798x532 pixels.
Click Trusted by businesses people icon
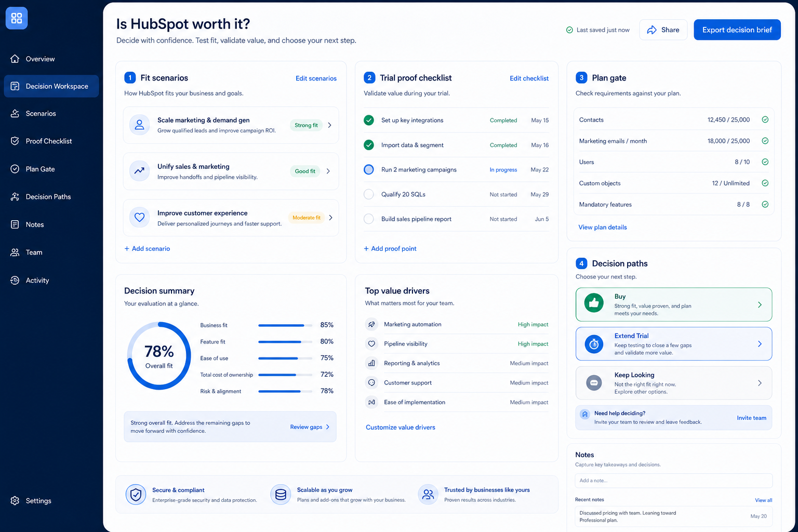tap(428, 495)
